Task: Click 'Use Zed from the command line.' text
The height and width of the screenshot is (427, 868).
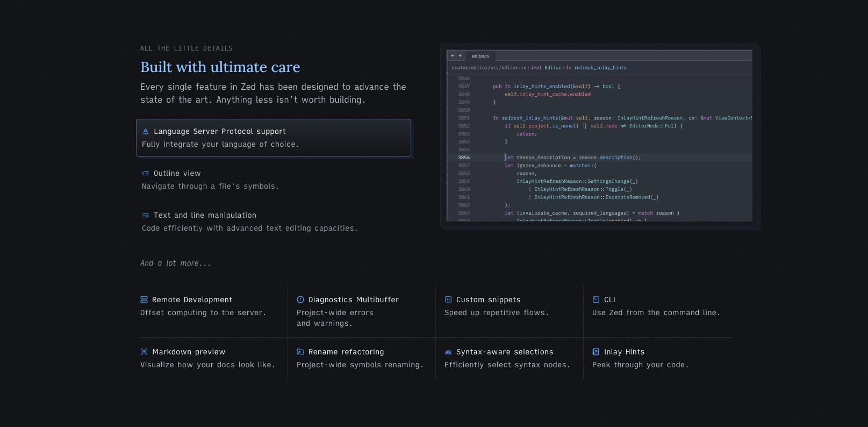Action: coord(656,312)
